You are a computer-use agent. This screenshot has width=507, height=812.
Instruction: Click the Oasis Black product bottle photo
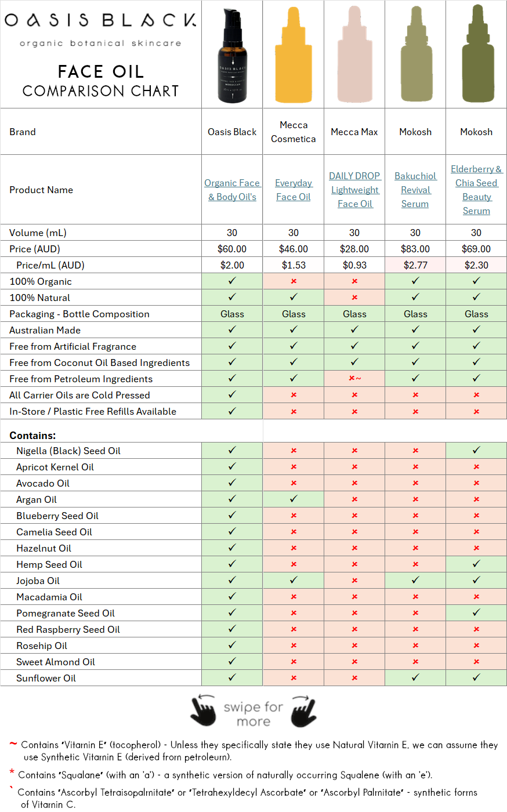coord(232,55)
